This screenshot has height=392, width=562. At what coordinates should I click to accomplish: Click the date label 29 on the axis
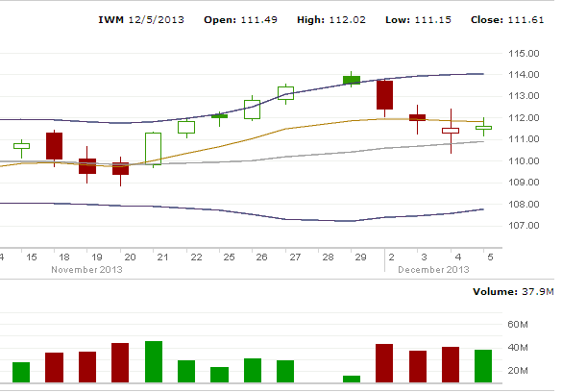(361, 257)
